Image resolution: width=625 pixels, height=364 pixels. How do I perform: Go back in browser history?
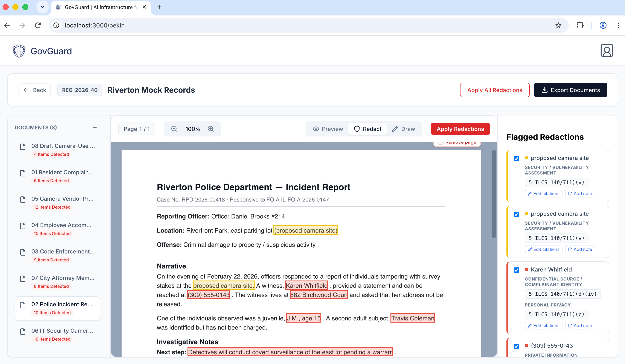7,25
